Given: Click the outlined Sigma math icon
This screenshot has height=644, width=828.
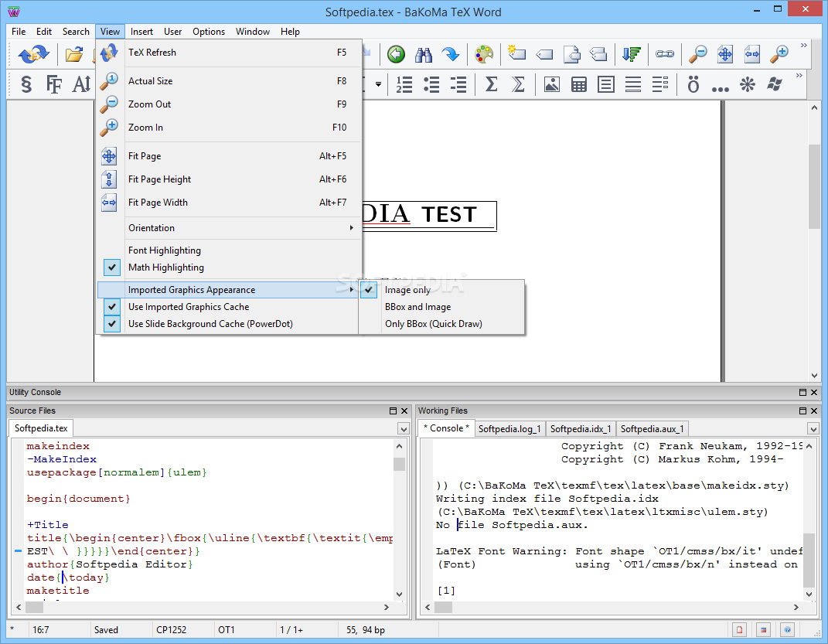Looking at the screenshot, I should click(519, 84).
